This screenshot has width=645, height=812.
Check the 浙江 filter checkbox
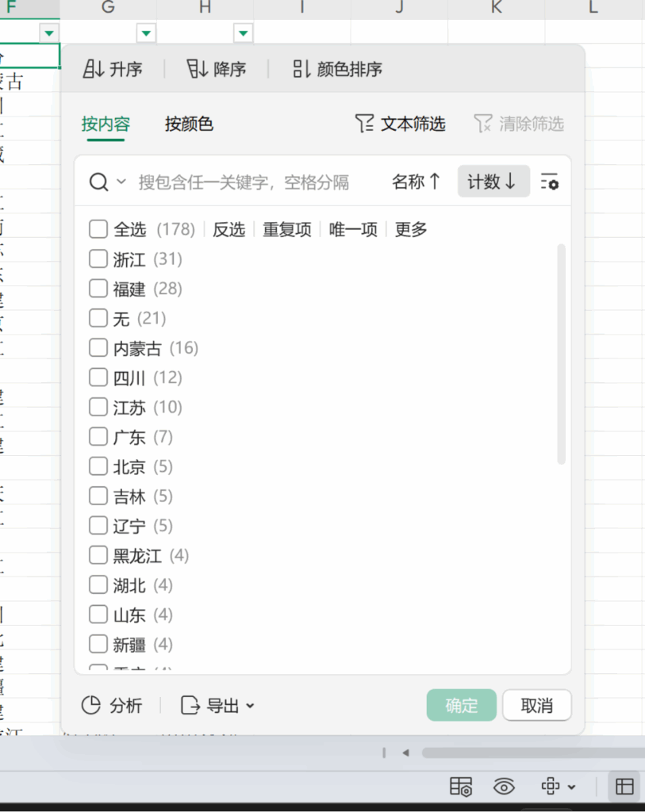[x=98, y=259]
